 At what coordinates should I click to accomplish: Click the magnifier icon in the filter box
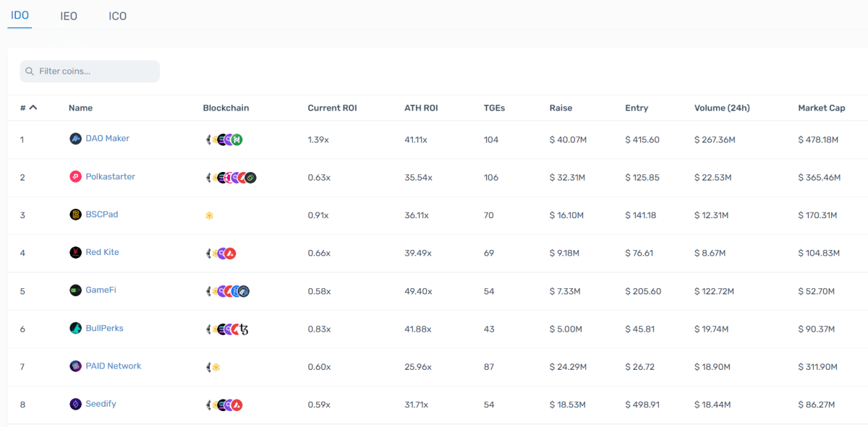point(30,72)
